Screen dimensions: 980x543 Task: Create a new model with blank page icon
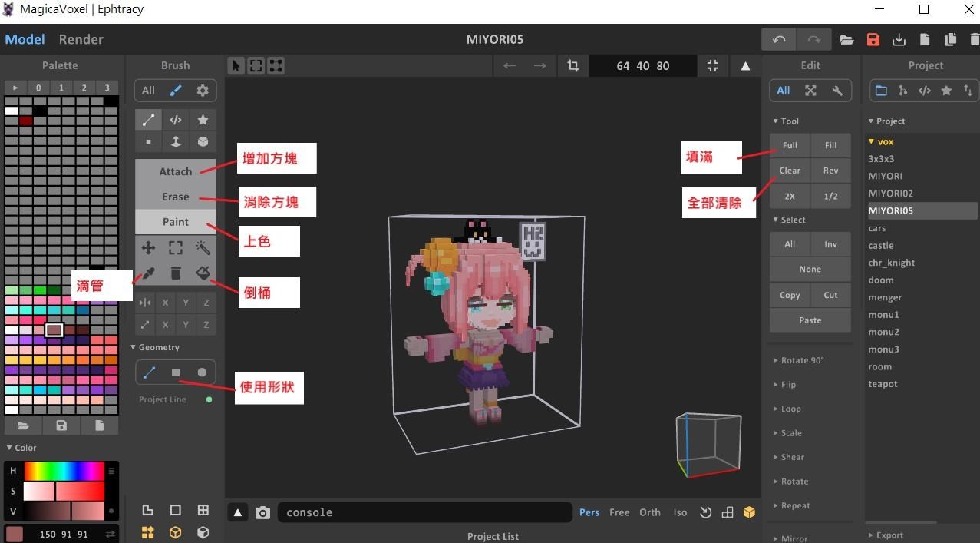click(x=925, y=40)
